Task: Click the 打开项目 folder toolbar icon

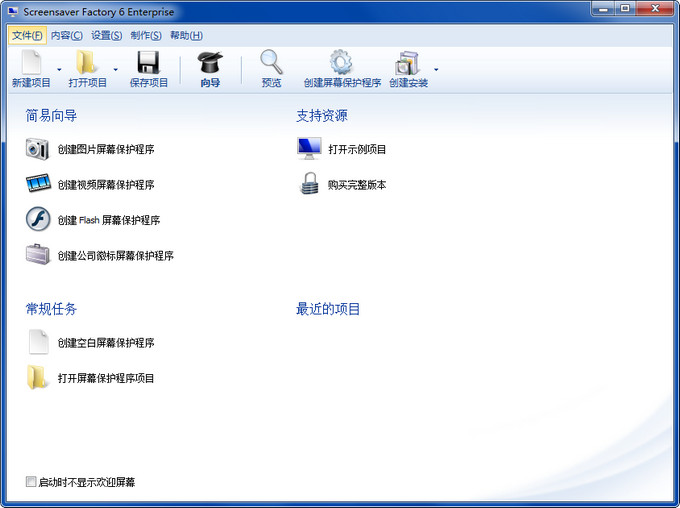Action: tap(87, 62)
